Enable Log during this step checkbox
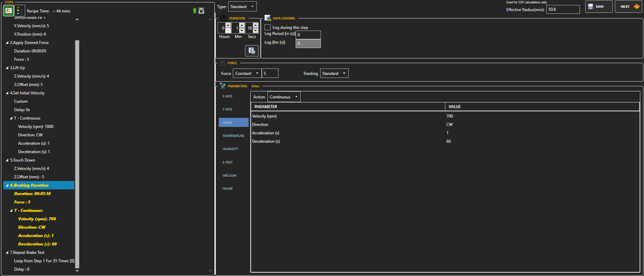 click(268, 27)
